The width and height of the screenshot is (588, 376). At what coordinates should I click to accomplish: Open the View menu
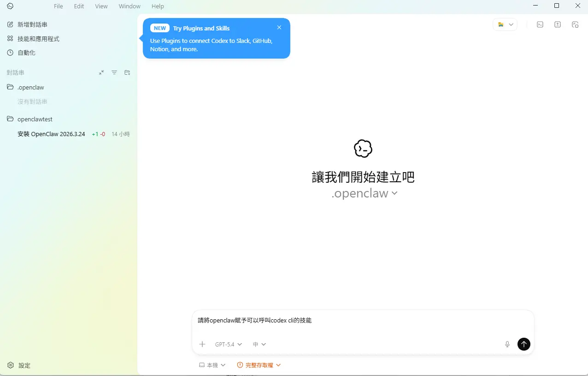point(101,6)
